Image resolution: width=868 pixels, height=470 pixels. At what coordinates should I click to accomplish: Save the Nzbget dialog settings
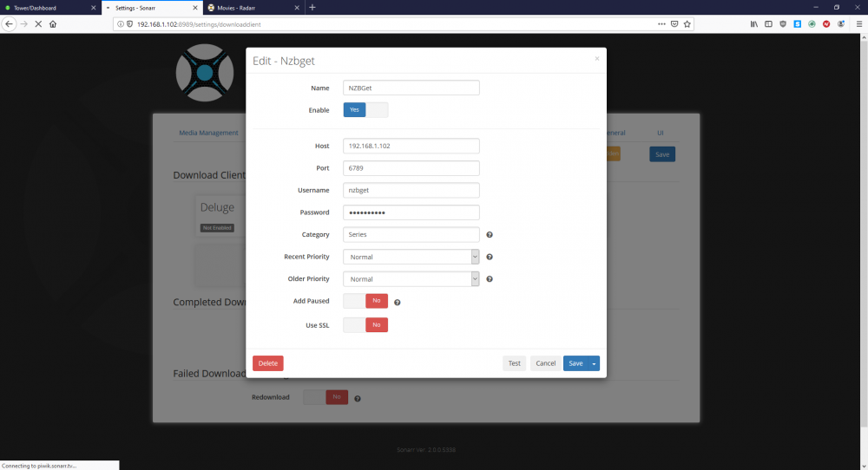pyautogui.click(x=575, y=363)
